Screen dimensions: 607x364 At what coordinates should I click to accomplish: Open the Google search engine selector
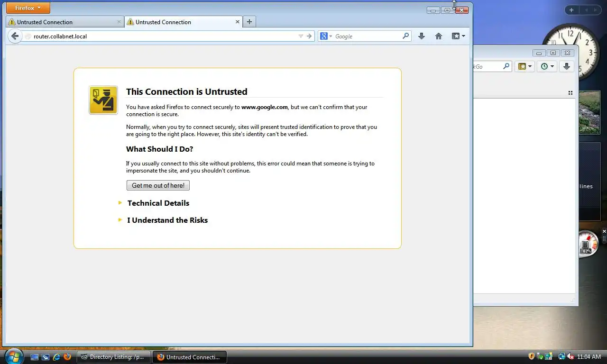(326, 36)
